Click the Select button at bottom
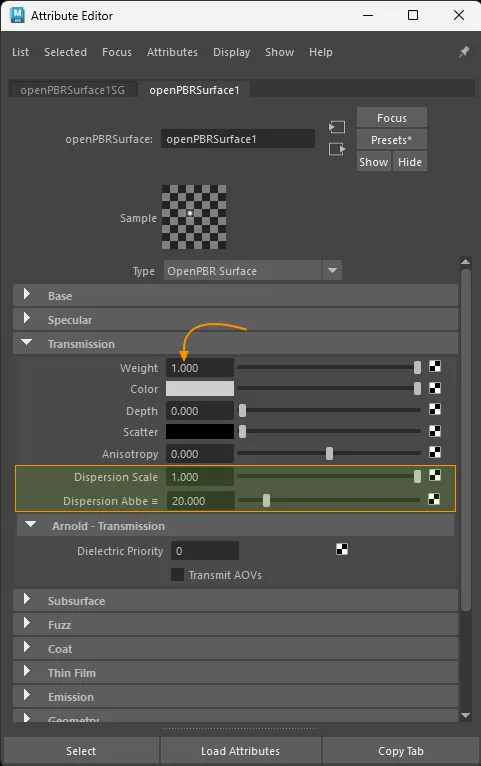 click(81, 751)
